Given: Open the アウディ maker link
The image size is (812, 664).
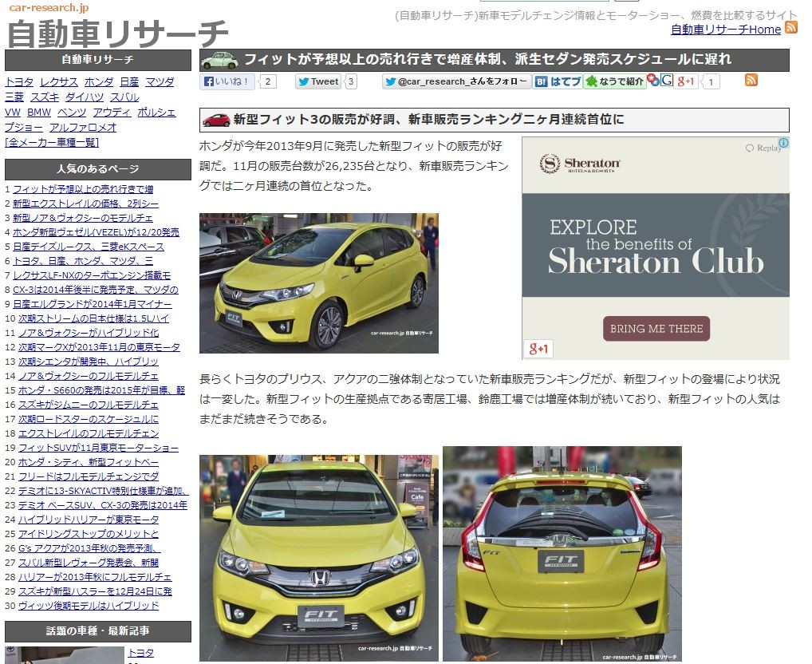Looking at the screenshot, I should tap(112, 112).
